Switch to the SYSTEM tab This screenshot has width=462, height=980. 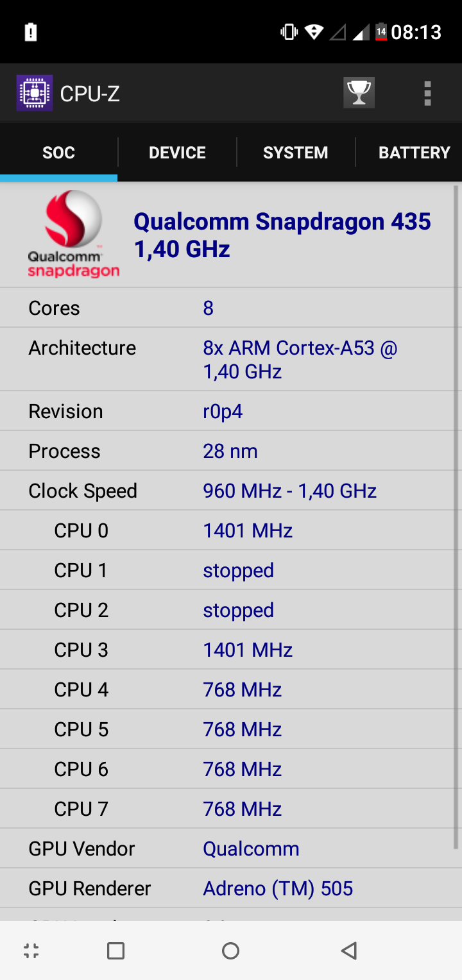coord(295,153)
